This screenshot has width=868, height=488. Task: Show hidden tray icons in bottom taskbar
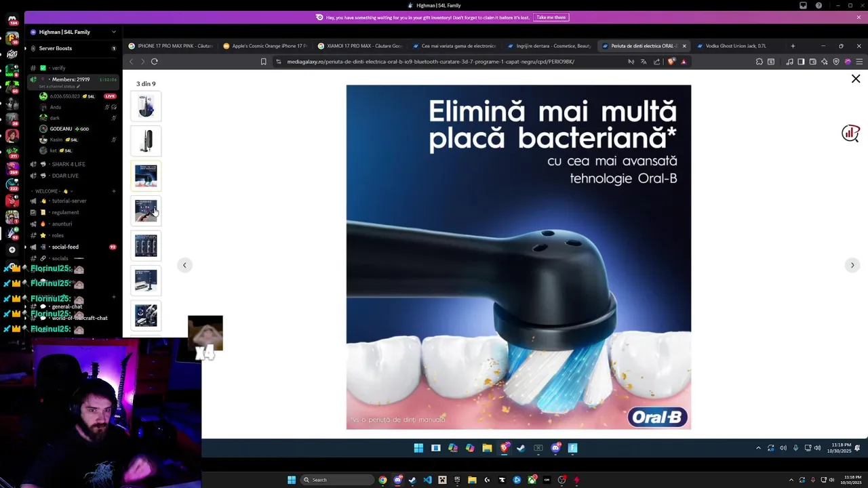(x=791, y=480)
